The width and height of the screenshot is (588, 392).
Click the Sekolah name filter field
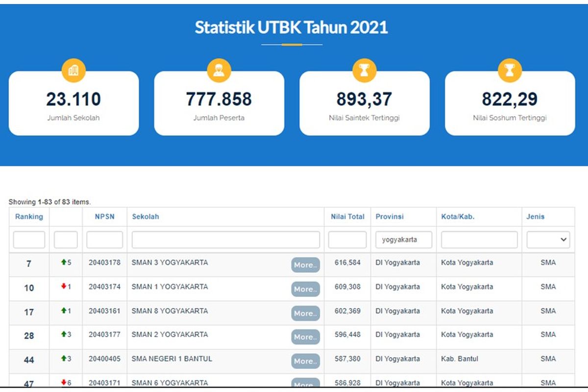(225, 240)
